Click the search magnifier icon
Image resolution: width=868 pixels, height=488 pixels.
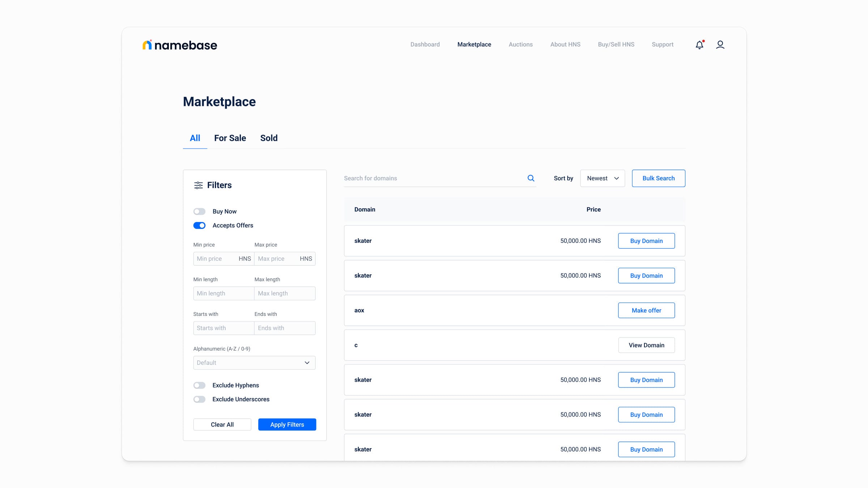coord(531,178)
